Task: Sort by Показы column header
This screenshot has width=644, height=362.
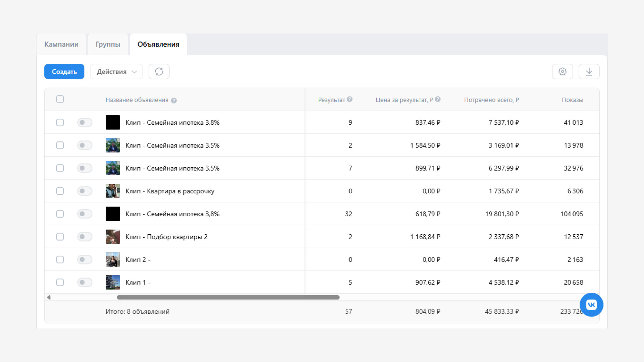Action: 572,100
